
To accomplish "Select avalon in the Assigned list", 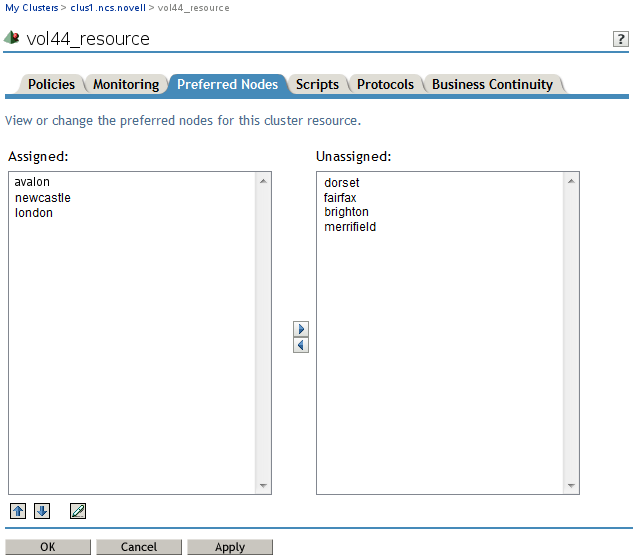I will [x=32, y=182].
